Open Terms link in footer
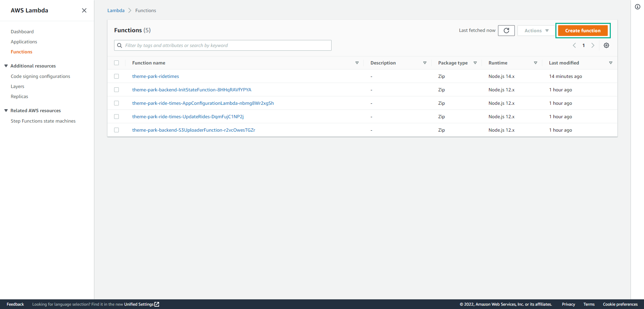The image size is (644, 309). pos(589,304)
